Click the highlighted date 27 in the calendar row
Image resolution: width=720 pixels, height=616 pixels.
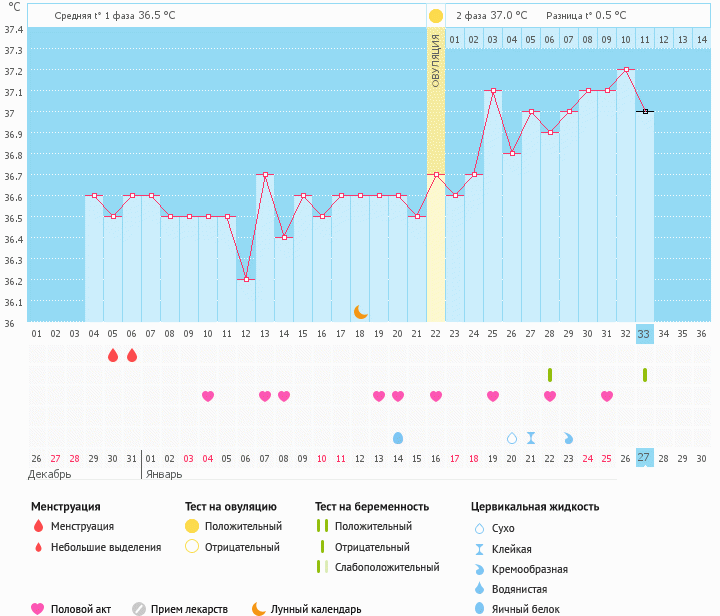pos(644,457)
